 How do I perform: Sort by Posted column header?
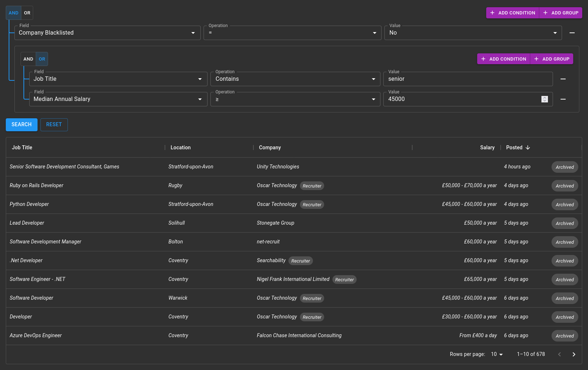tap(514, 147)
